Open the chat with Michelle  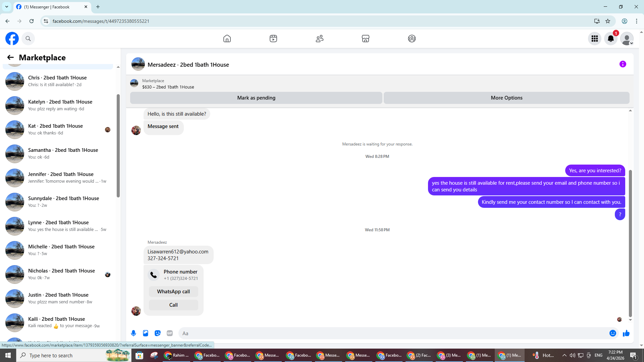(x=58, y=250)
